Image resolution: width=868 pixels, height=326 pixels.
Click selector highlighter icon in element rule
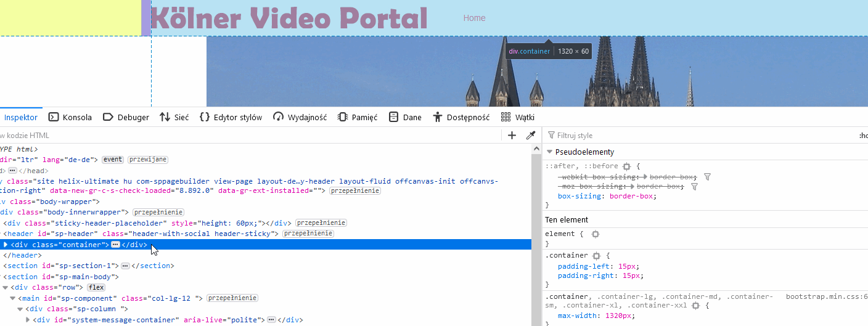(x=596, y=234)
